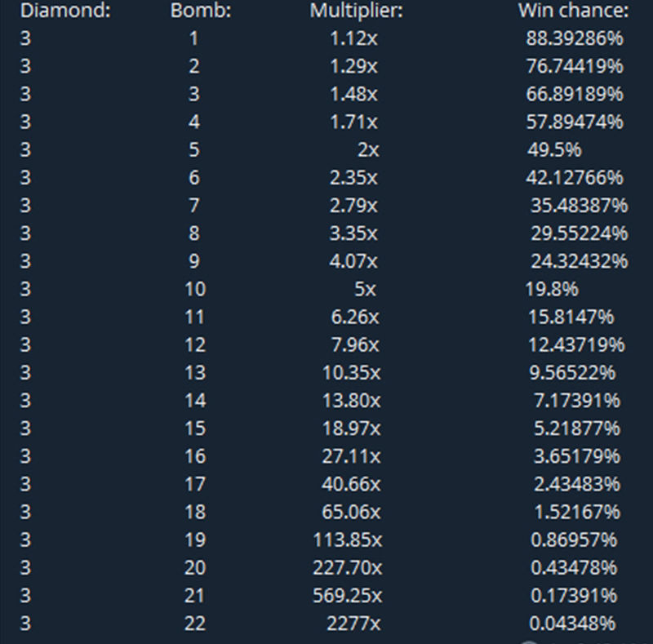This screenshot has height=644, width=653.
Task: Click bomb count 22
Action: pyautogui.click(x=195, y=624)
